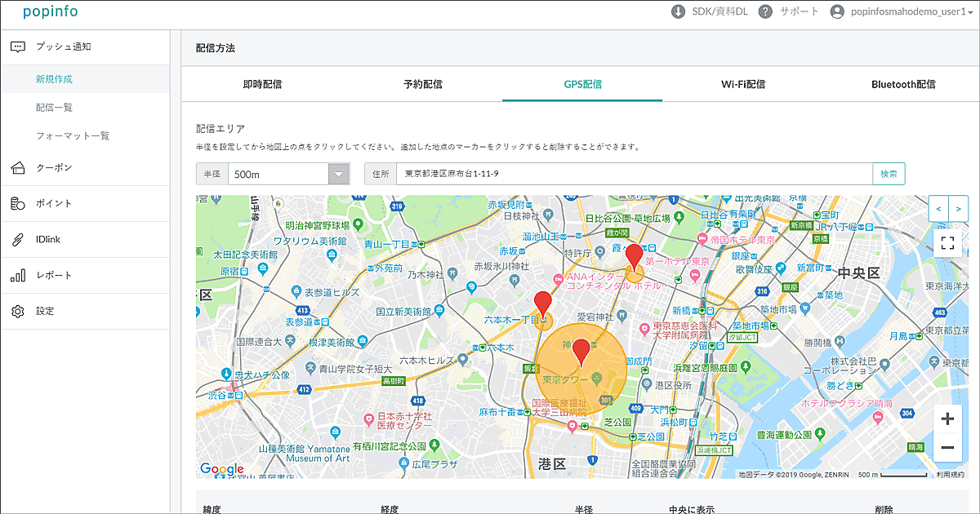980x514 pixels.
Task: Click the map's next arrow button
Action: click(957, 209)
